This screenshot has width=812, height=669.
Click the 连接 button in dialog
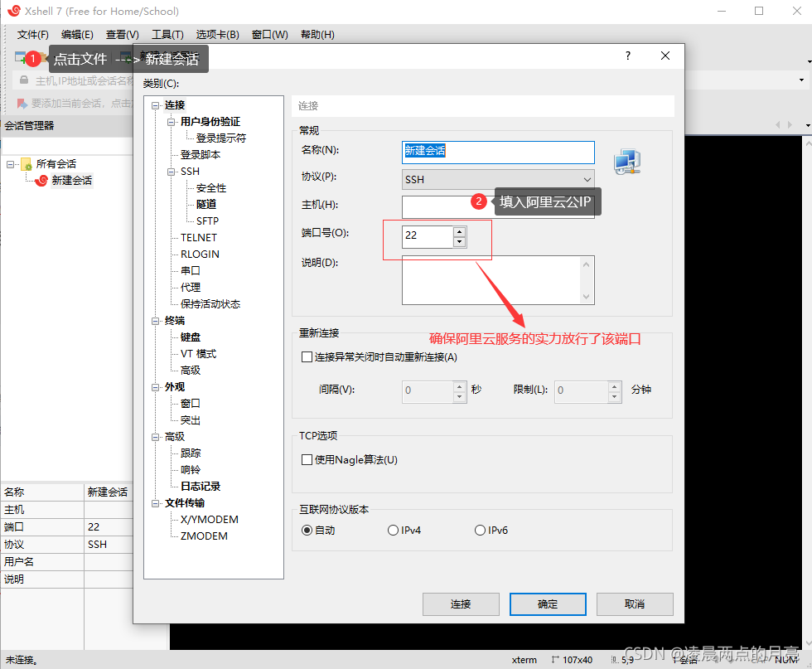click(x=461, y=604)
